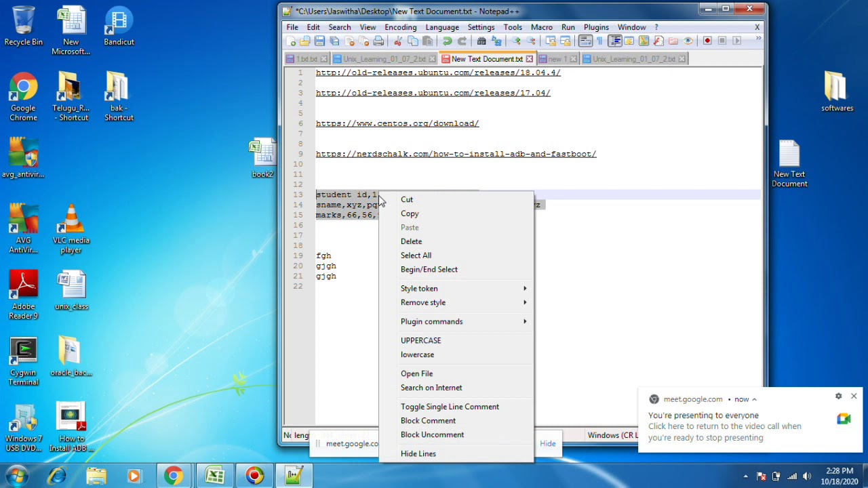Click the ubuntu releases 18.04.4 URL
This screenshot has height=488, width=868.
tap(438, 73)
